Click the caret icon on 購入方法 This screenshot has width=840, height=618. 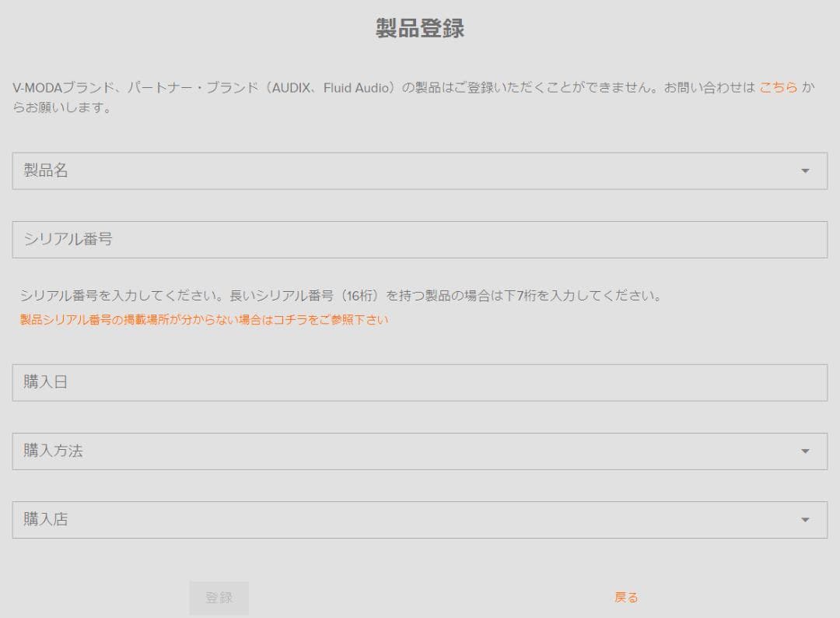pos(805,451)
